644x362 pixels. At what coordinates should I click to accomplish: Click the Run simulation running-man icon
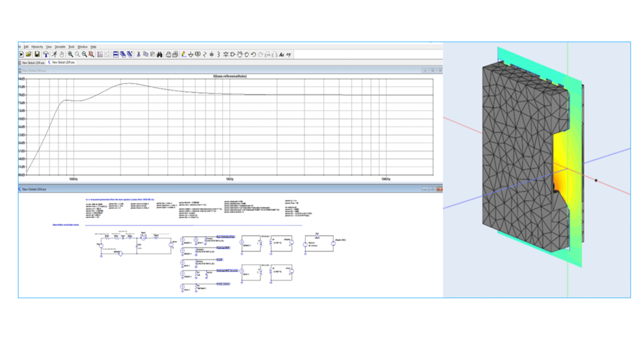(x=54, y=54)
